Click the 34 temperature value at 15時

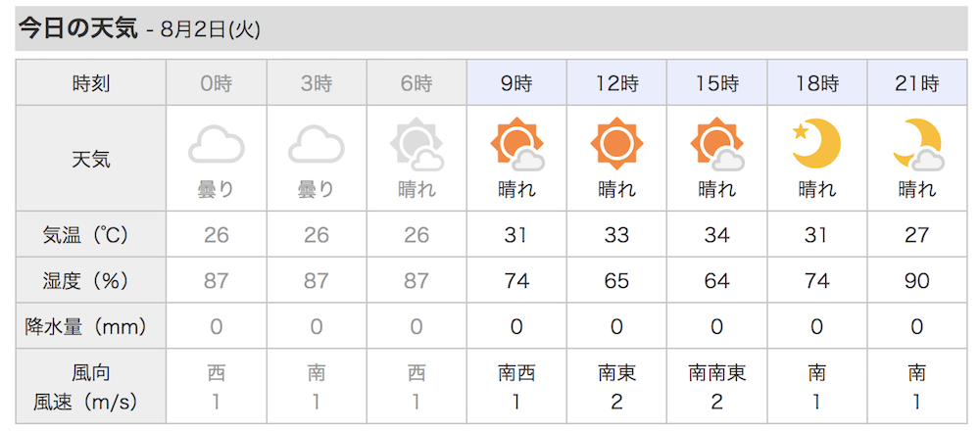[717, 235]
